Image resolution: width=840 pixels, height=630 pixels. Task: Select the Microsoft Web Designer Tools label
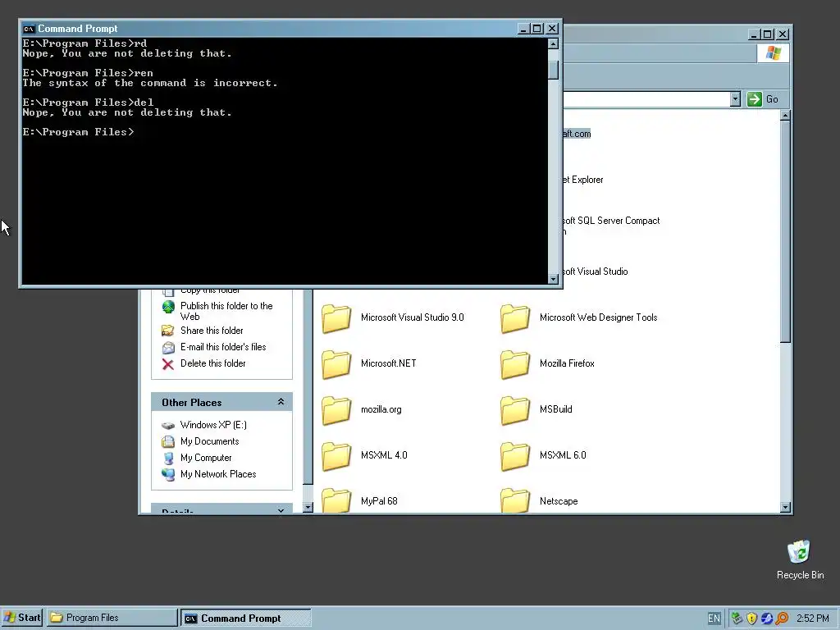(x=598, y=317)
